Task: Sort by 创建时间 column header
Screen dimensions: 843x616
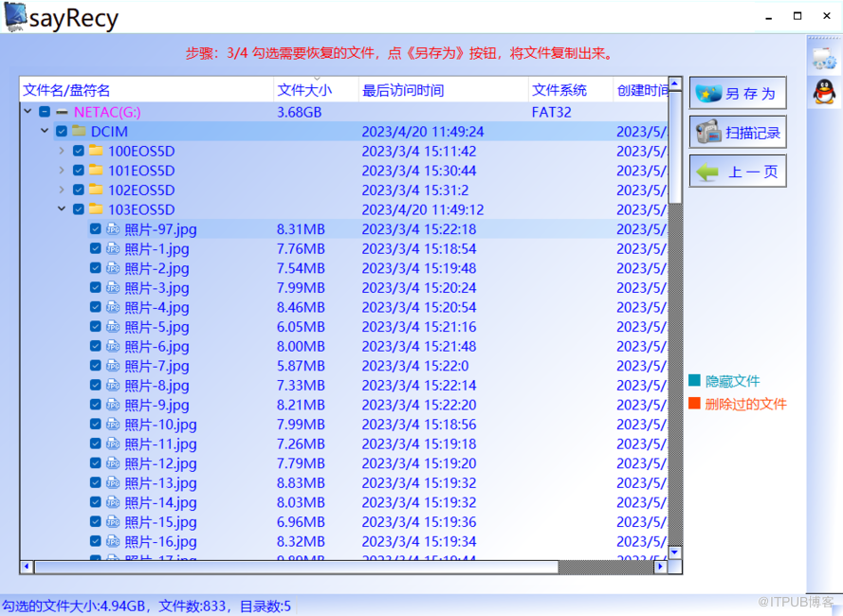Action: 641,90
